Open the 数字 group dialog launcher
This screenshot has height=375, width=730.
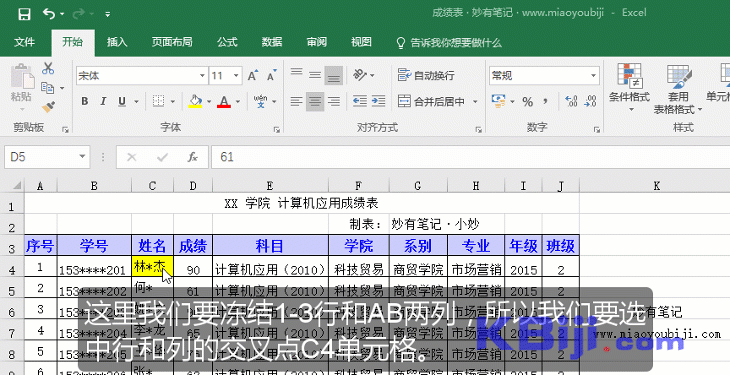click(x=596, y=129)
